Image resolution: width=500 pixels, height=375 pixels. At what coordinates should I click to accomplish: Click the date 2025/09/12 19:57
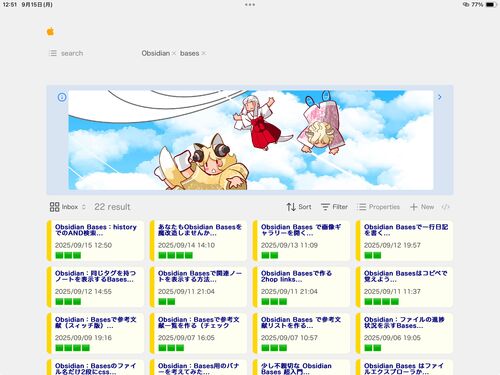coord(392,245)
